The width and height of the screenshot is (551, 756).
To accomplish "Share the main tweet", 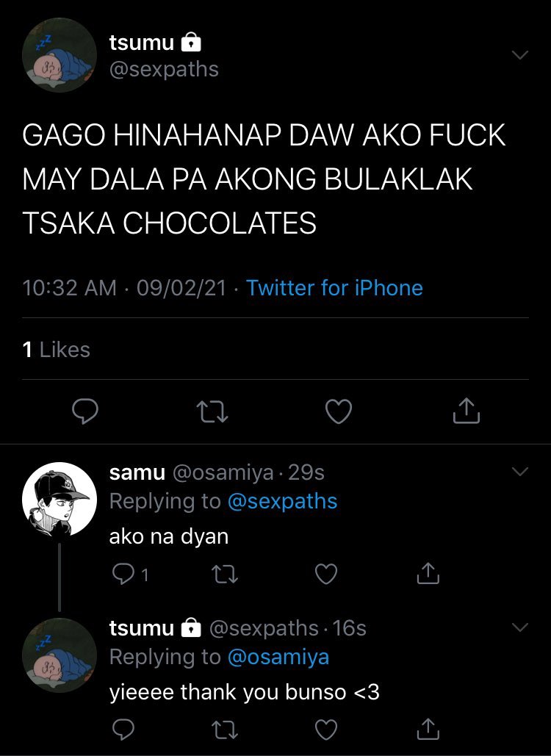I will coord(467,411).
